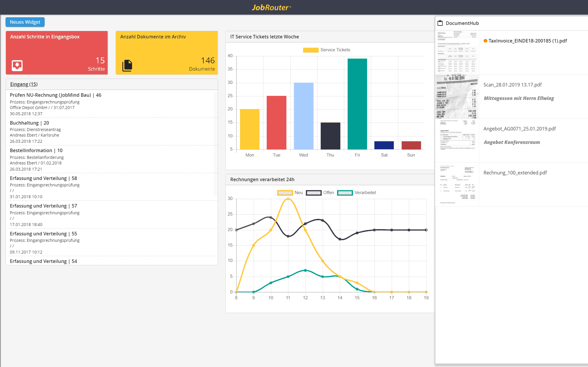Screen dimensions: 588x367
Task: Click note Angebot Konferenzraum
Action: (512, 142)
